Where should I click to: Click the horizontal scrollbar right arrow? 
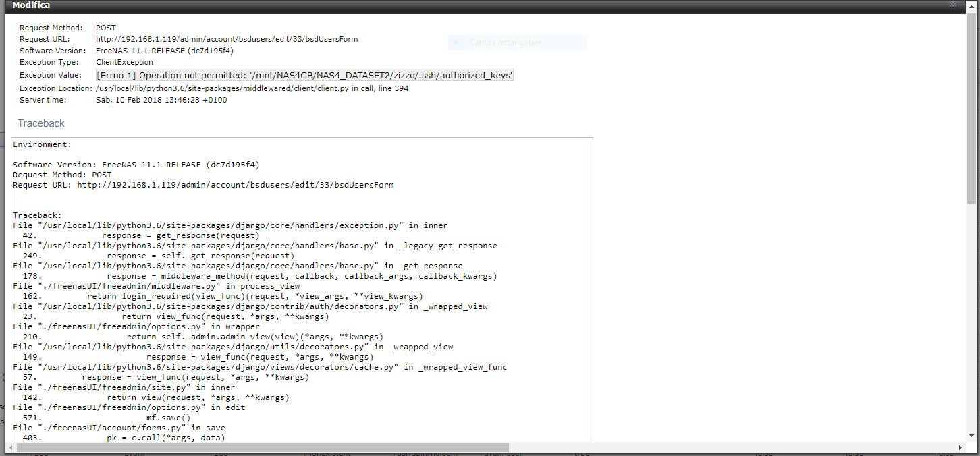tap(960, 447)
